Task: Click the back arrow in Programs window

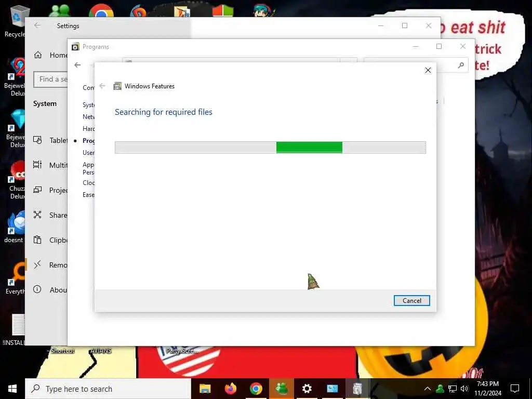Action: click(78, 65)
